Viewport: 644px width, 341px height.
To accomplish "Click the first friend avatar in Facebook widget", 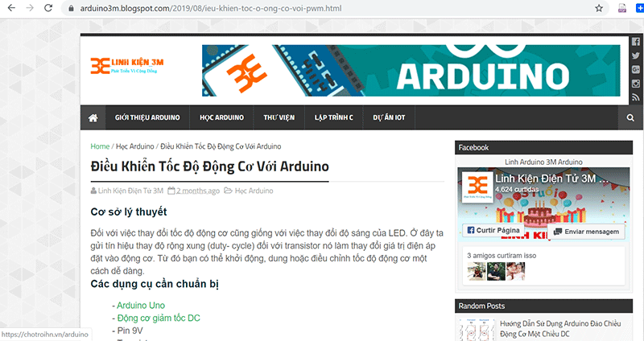I will tap(477, 272).
